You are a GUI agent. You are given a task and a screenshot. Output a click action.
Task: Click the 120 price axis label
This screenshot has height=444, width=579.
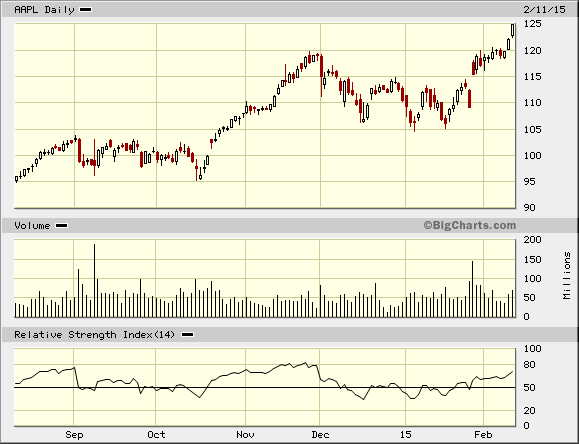[x=532, y=51]
